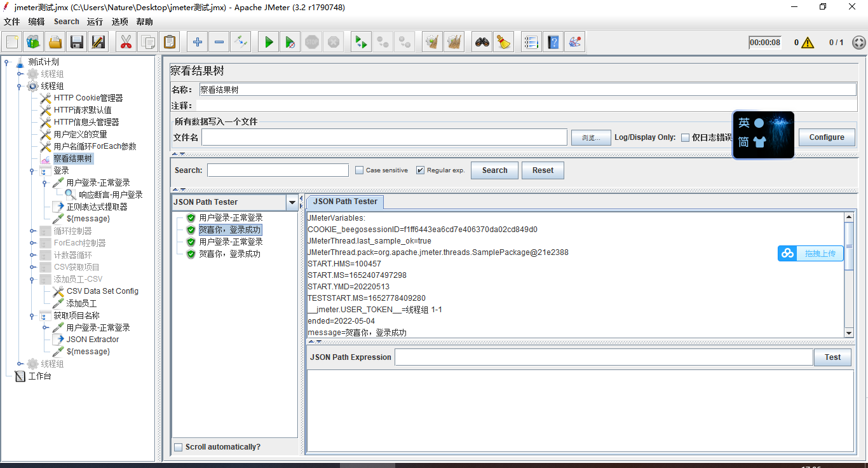Click the Toggle enable/disable toolbar icon
868x468 pixels.
pos(241,42)
